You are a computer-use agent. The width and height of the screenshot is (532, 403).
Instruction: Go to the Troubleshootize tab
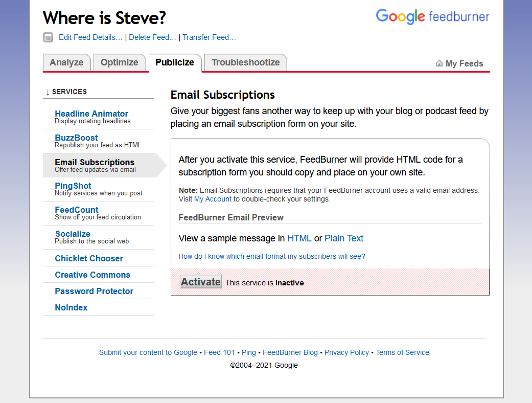pos(245,62)
